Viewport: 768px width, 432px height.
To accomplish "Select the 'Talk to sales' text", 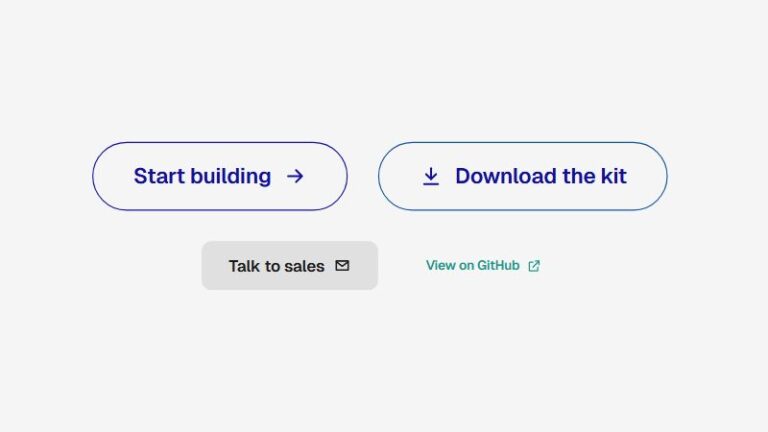I will (x=276, y=266).
